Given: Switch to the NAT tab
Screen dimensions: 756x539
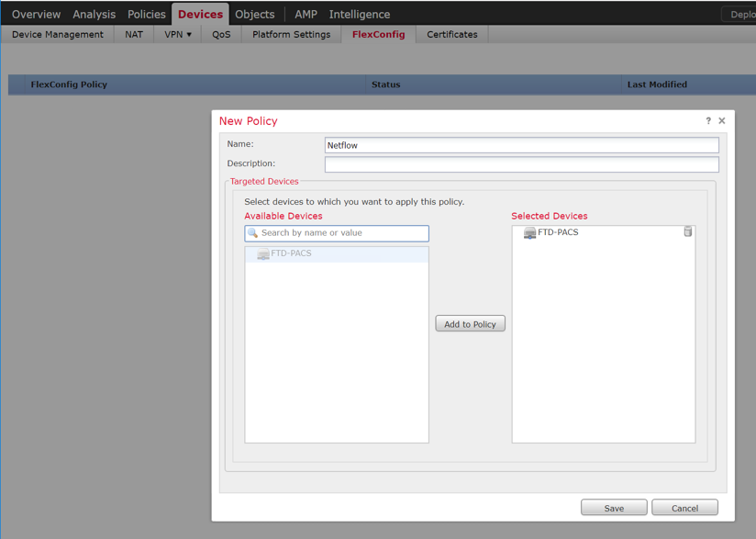Looking at the screenshot, I should click(134, 34).
